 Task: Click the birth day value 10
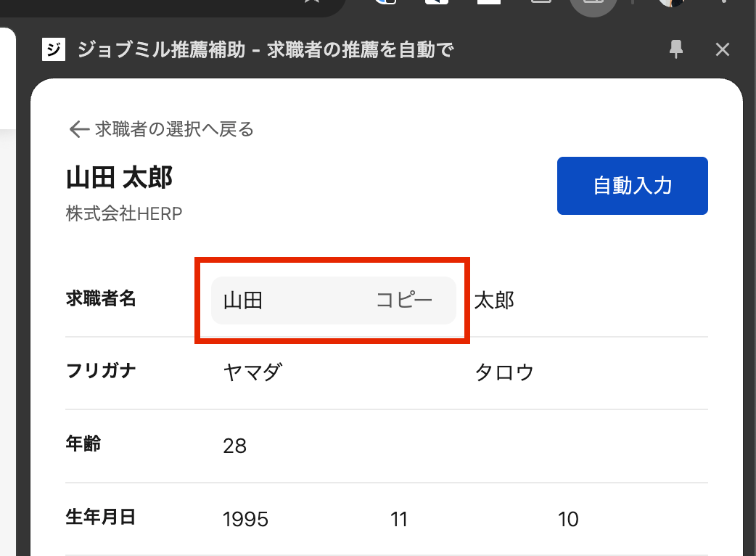pos(568,519)
